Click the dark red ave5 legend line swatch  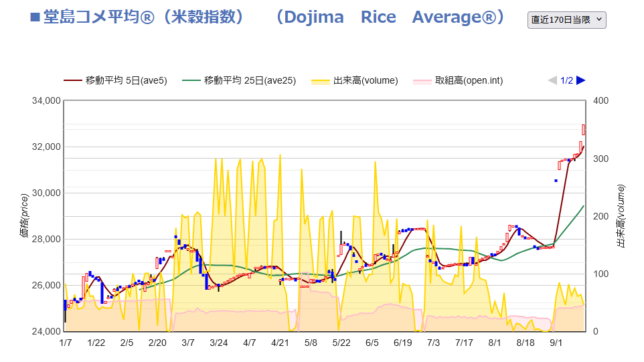click(x=73, y=80)
